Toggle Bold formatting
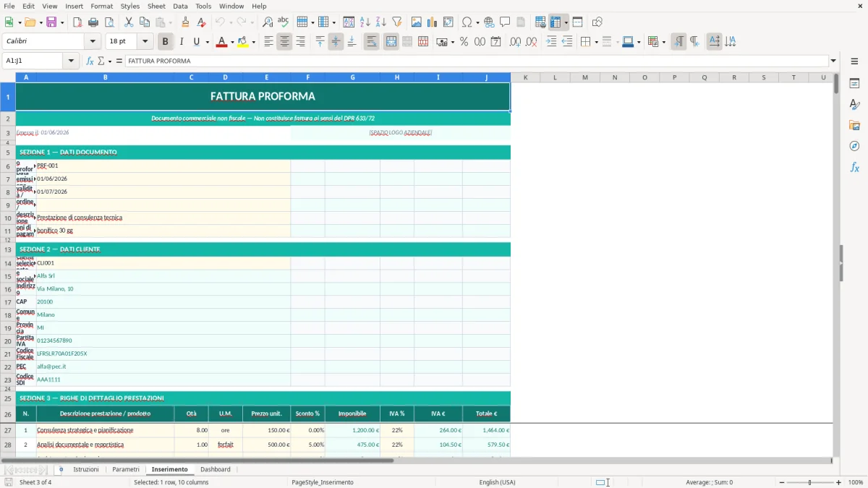Image resolution: width=868 pixels, height=488 pixels. coord(165,42)
